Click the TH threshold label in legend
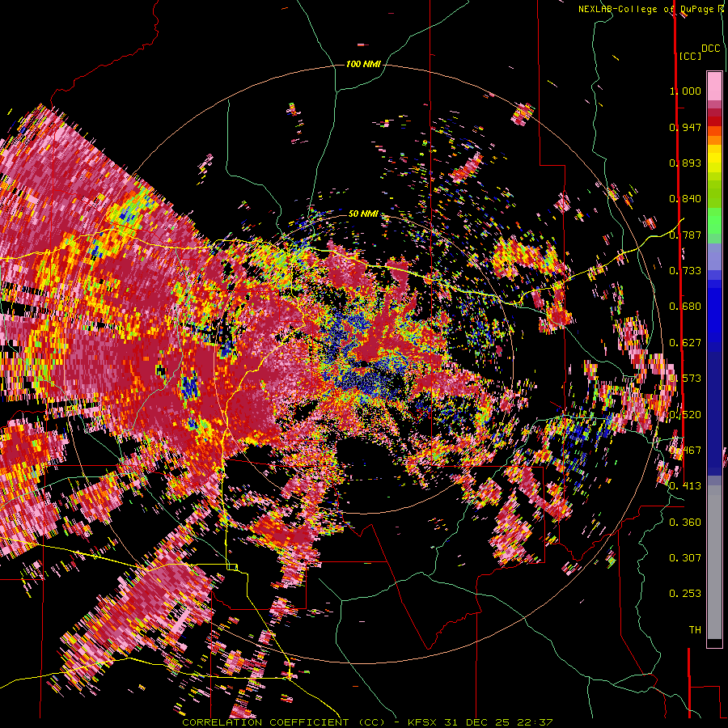The height and width of the screenshot is (728, 728). pyautogui.click(x=695, y=630)
